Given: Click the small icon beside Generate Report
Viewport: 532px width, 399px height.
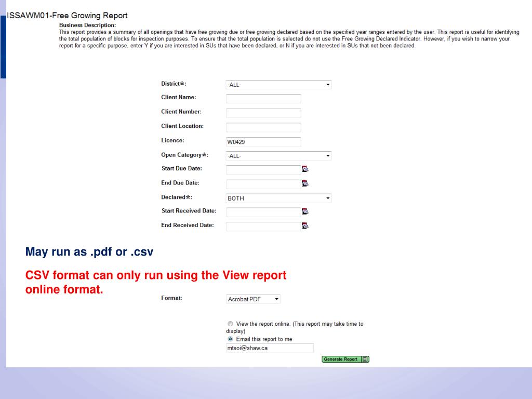Looking at the screenshot, I should coord(364,359).
